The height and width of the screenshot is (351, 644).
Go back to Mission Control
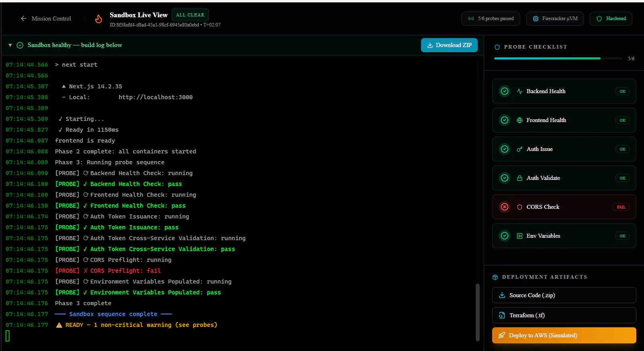46,18
